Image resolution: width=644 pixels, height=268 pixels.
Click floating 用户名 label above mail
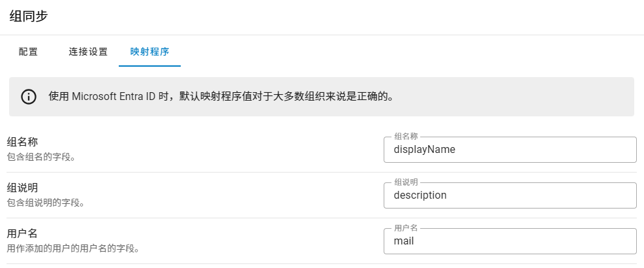(406, 228)
